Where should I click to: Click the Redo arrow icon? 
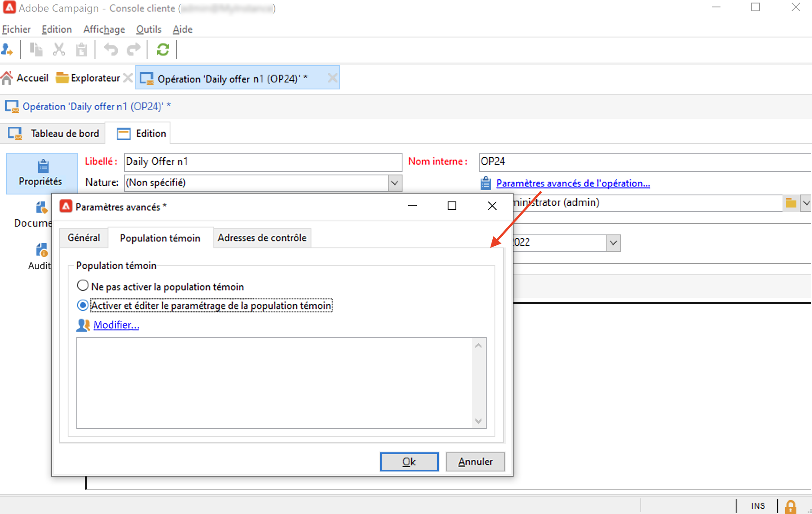tap(134, 49)
